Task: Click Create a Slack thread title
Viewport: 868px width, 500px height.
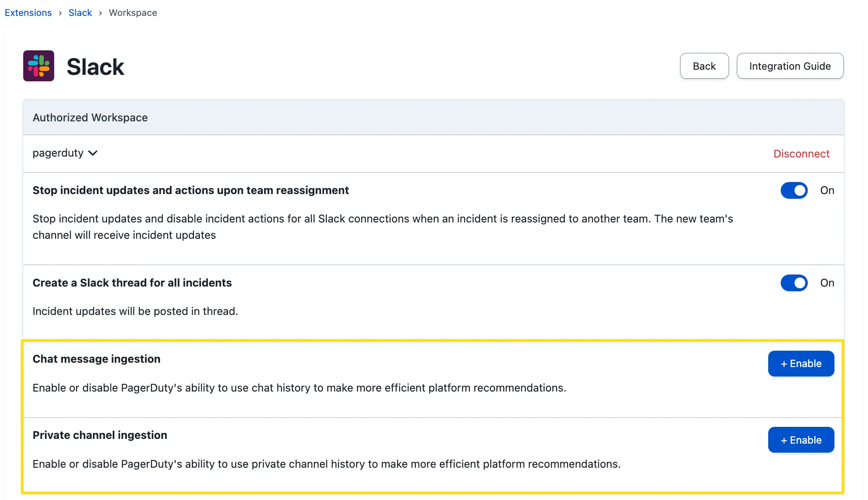Action: click(x=132, y=283)
